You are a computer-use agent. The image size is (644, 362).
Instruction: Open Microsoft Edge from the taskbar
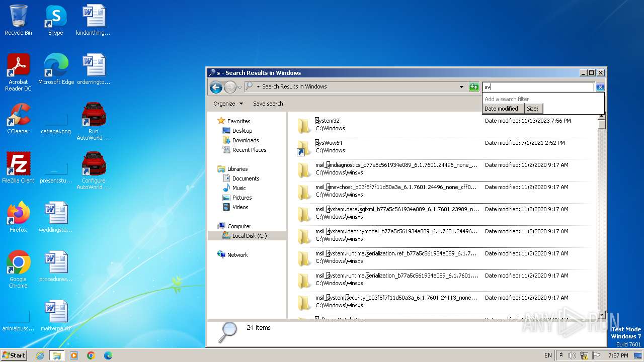[x=108, y=355]
